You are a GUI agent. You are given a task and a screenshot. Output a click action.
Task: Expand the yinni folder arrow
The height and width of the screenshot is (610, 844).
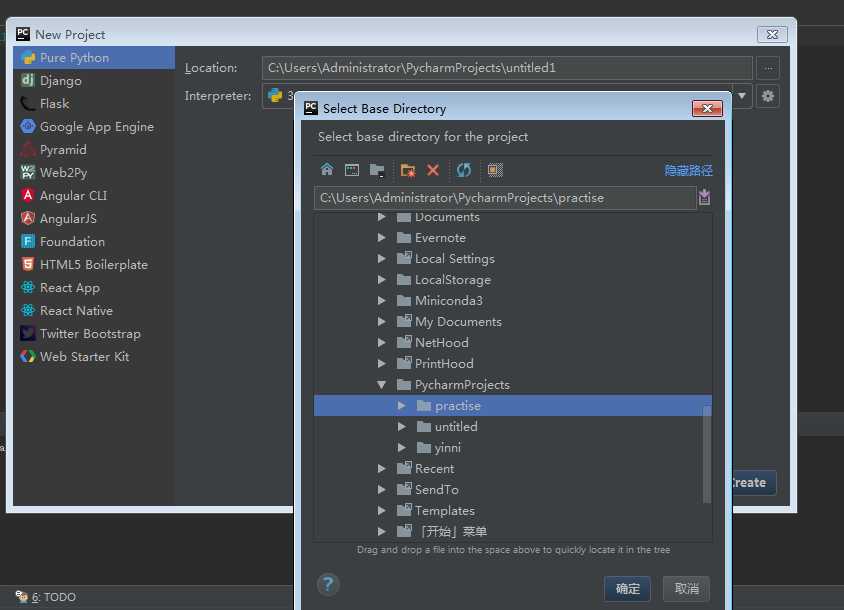[x=402, y=447]
